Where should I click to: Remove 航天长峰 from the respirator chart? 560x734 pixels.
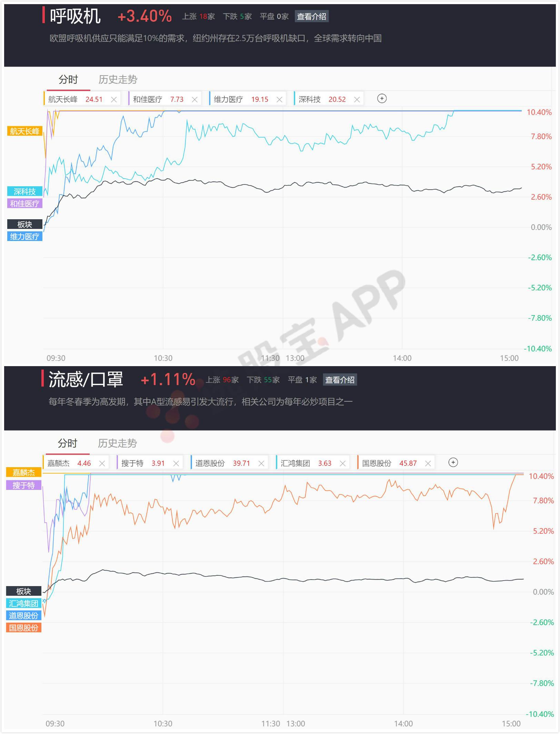click(114, 99)
